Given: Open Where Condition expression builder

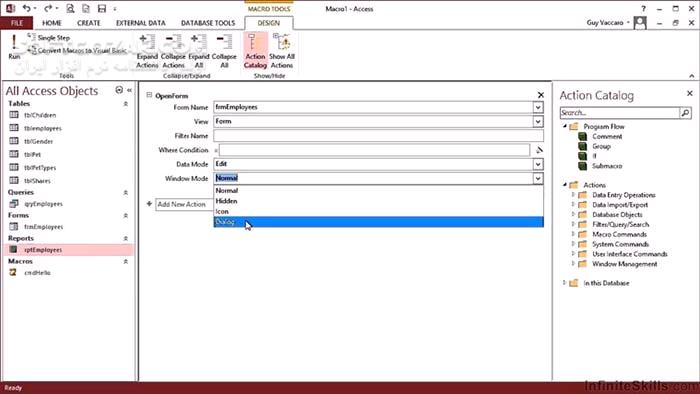Looking at the screenshot, I should point(539,150).
